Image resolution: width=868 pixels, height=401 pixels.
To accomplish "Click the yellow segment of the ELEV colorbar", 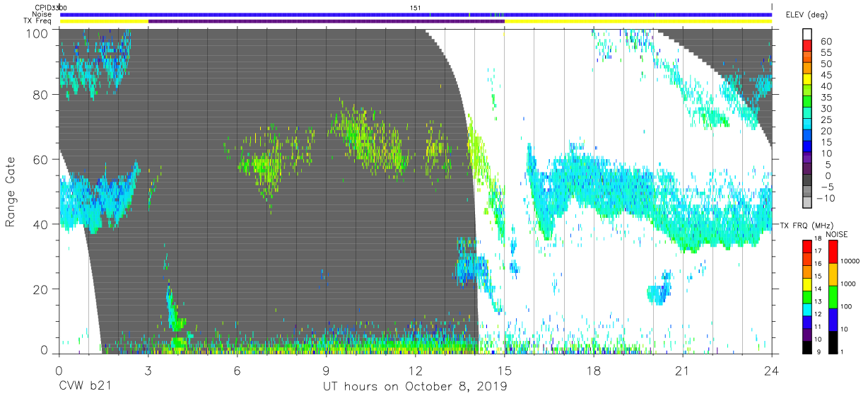I will point(807,79).
